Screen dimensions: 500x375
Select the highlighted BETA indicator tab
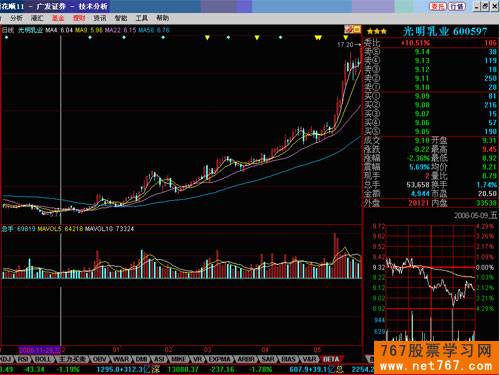click(x=331, y=359)
